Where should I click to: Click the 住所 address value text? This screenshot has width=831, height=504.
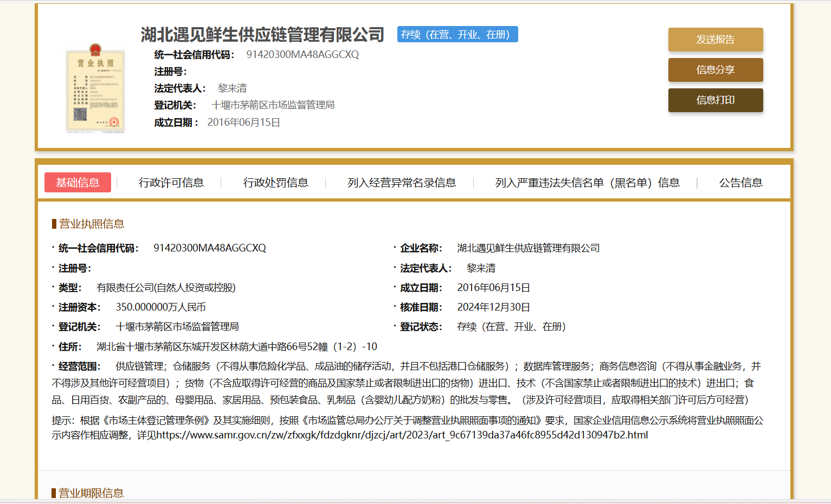[x=236, y=347]
